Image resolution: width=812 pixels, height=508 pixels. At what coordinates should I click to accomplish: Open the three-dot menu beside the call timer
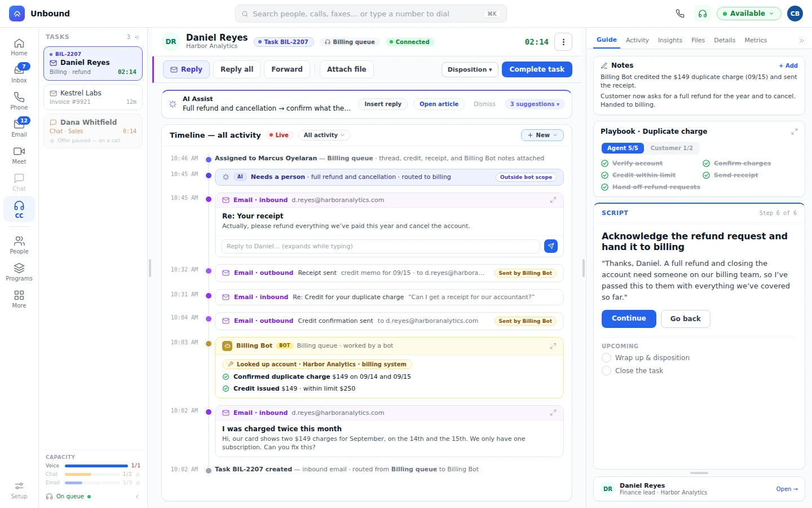coord(563,42)
